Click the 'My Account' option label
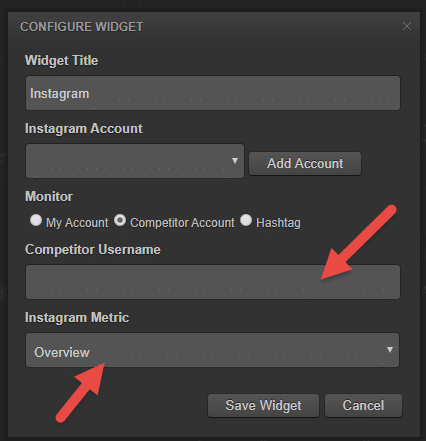The image size is (426, 441). 77,223
